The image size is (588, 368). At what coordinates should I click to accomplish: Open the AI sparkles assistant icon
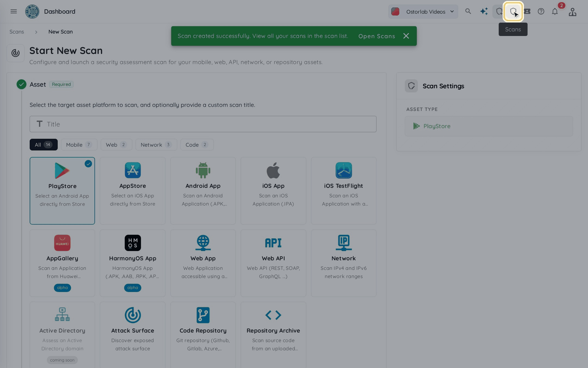[x=484, y=11]
